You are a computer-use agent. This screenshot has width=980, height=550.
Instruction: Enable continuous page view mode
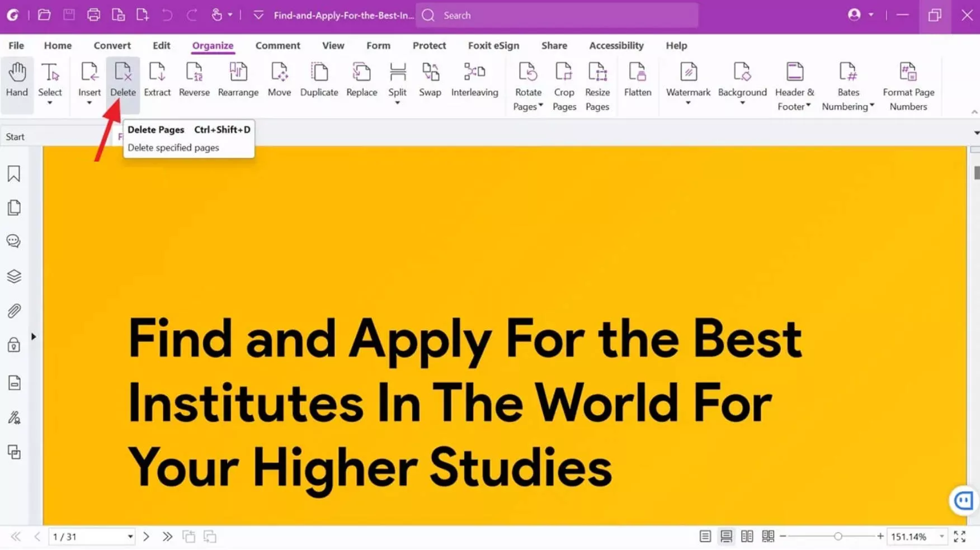tap(726, 537)
